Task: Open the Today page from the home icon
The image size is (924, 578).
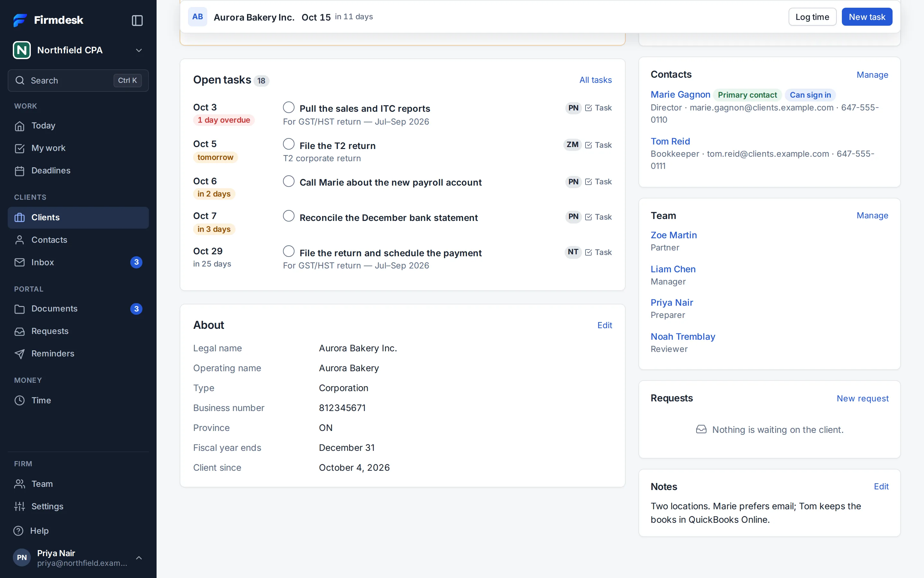Action: point(20,126)
